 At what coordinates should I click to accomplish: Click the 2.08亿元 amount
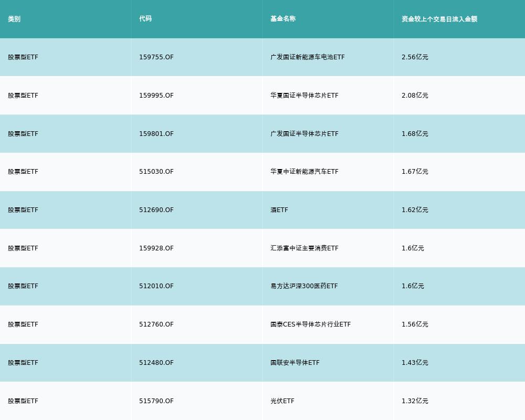click(x=415, y=96)
